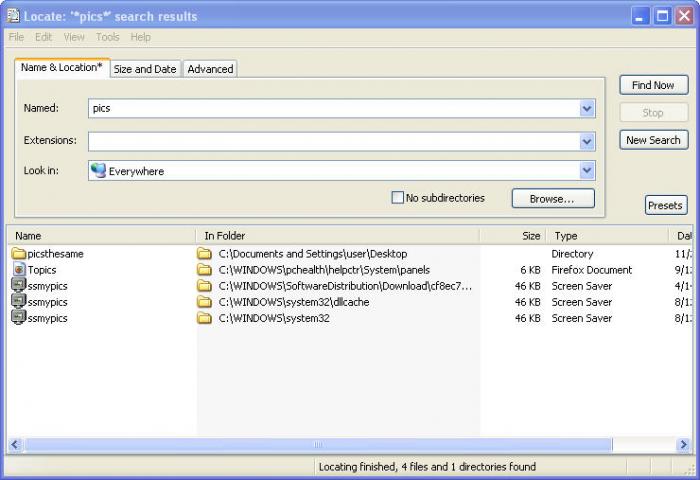Click the folder icon beside SoftwareDistribution path

(204, 286)
